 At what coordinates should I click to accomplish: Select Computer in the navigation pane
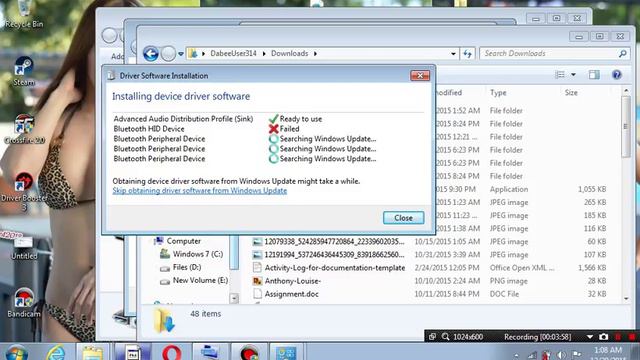[184, 241]
